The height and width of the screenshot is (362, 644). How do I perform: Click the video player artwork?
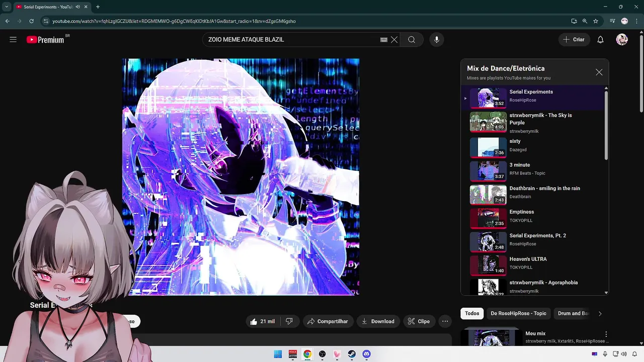240,177
